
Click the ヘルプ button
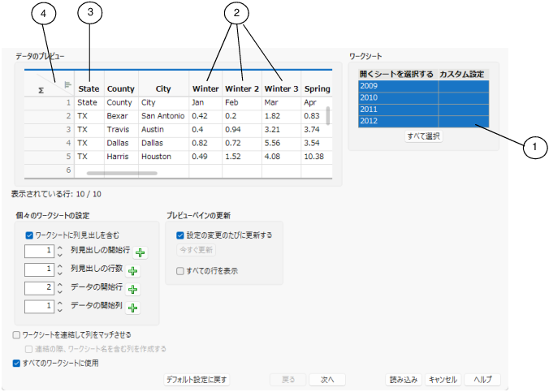(x=482, y=380)
